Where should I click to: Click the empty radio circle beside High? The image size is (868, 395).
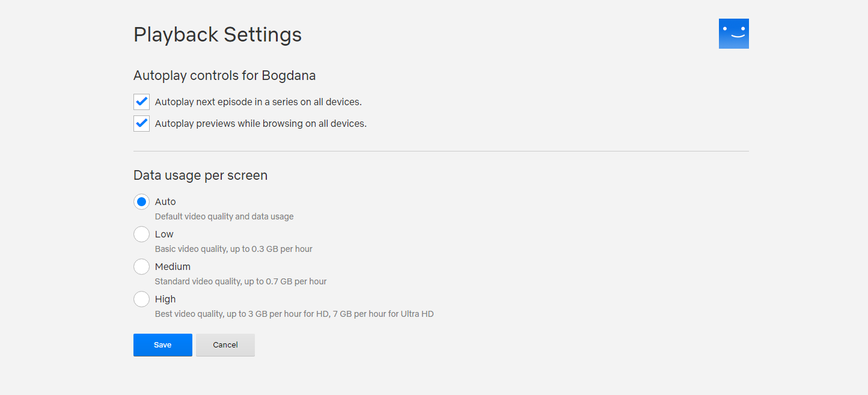point(141,299)
